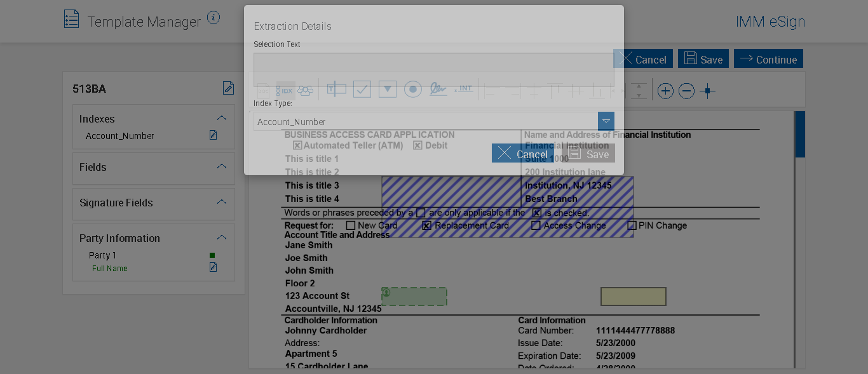Collapse the Party Information section
This screenshot has height=374, width=868.
pos(222,237)
